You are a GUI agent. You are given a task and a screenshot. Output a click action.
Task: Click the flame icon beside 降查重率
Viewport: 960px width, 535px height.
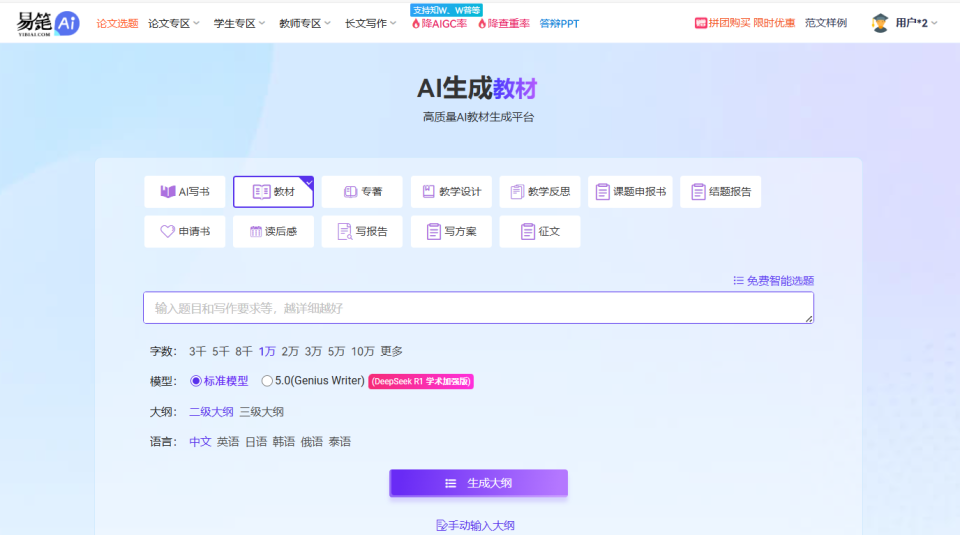tap(482, 23)
